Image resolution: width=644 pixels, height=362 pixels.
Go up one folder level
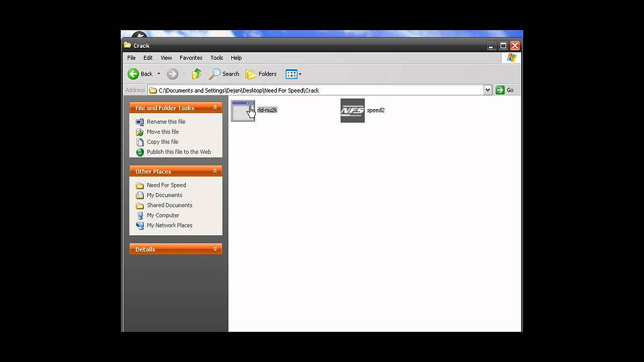[x=196, y=74]
